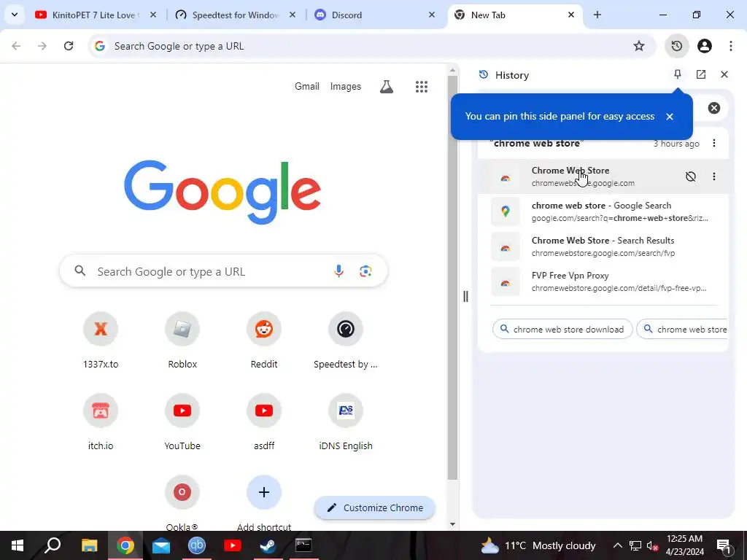Close the Speedtest tab
This screenshot has height=560, width=747.
293,15
